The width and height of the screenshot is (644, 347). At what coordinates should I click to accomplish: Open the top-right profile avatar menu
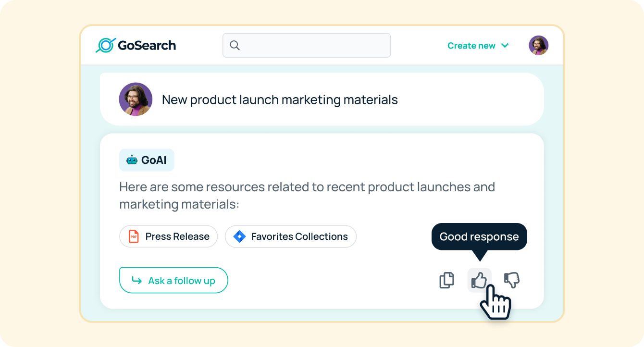pos(538,45)
